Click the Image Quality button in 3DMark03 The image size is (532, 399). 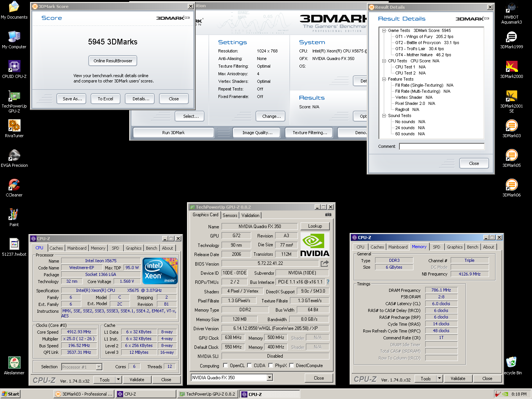click(257, 133)
